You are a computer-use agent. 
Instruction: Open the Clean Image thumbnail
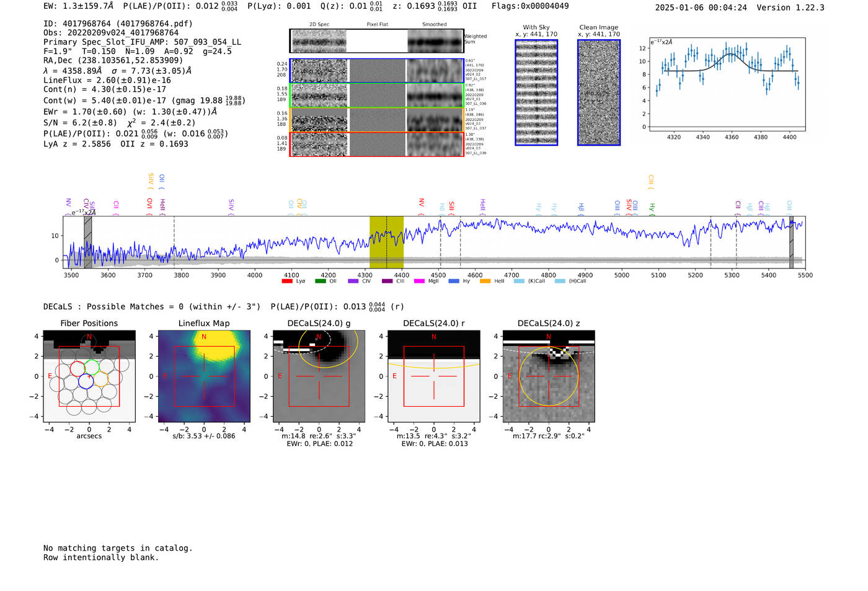599,92
